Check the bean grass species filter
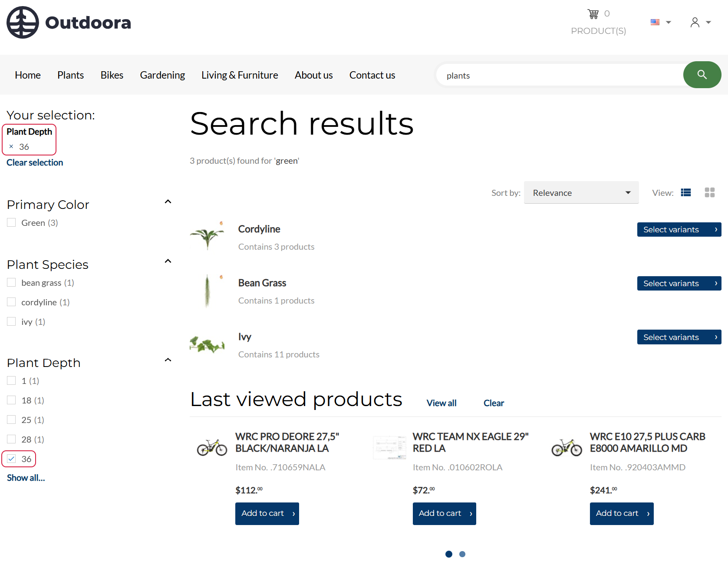728x565 pixels. pos(11,283)
